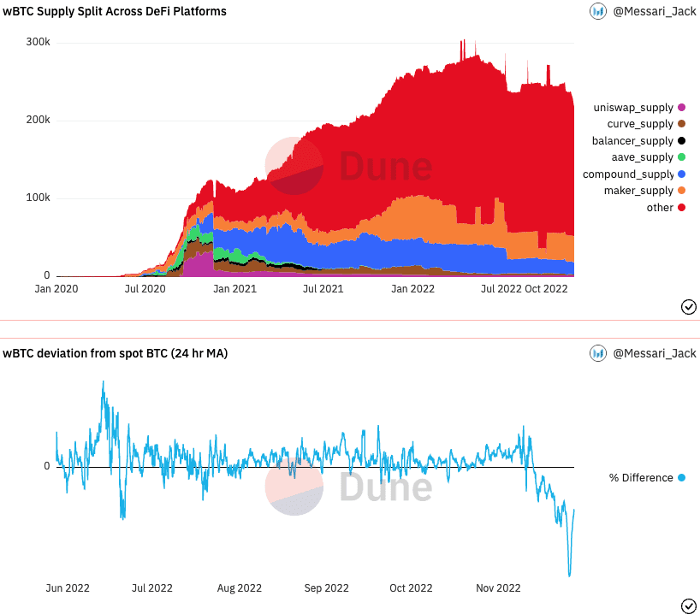Click the verified checkmark under the supply chart
The image size is (700, 614).
pyautogui.click(x=688, y=307)
